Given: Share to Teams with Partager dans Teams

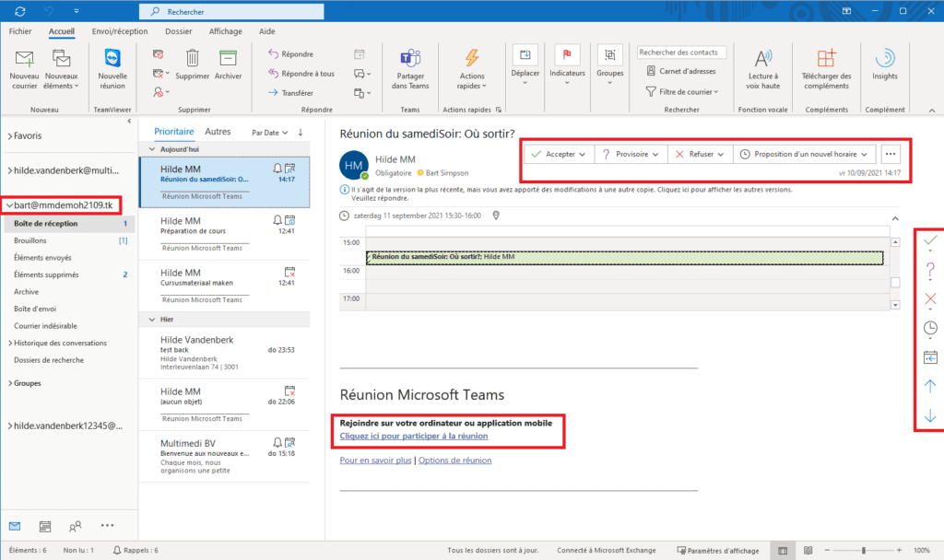Looking at the screenshot, I should pos(410,70).
